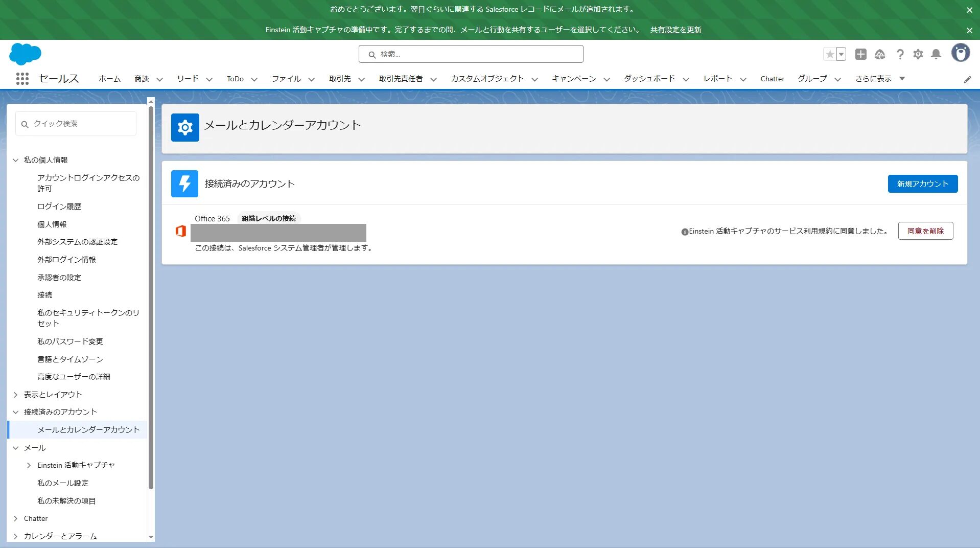Expand the 表示とレイアウト section
980x548 pixels.
tap(16, 395)
